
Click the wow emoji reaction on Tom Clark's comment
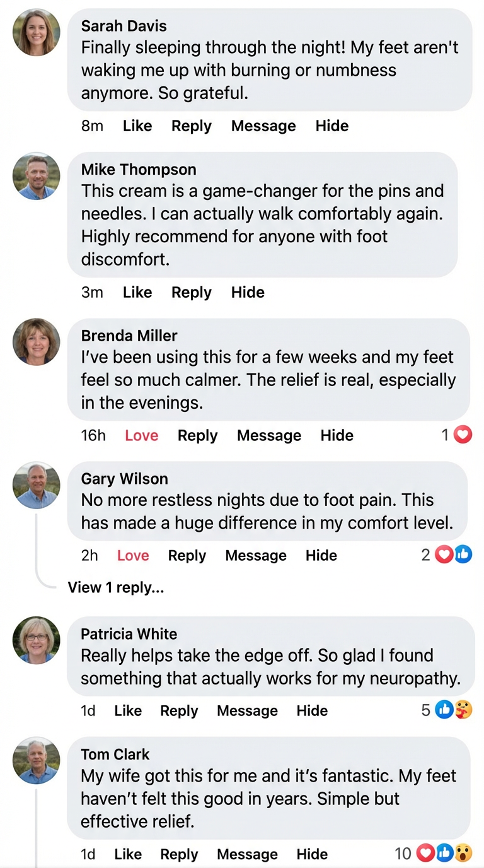tap(464, 853)
